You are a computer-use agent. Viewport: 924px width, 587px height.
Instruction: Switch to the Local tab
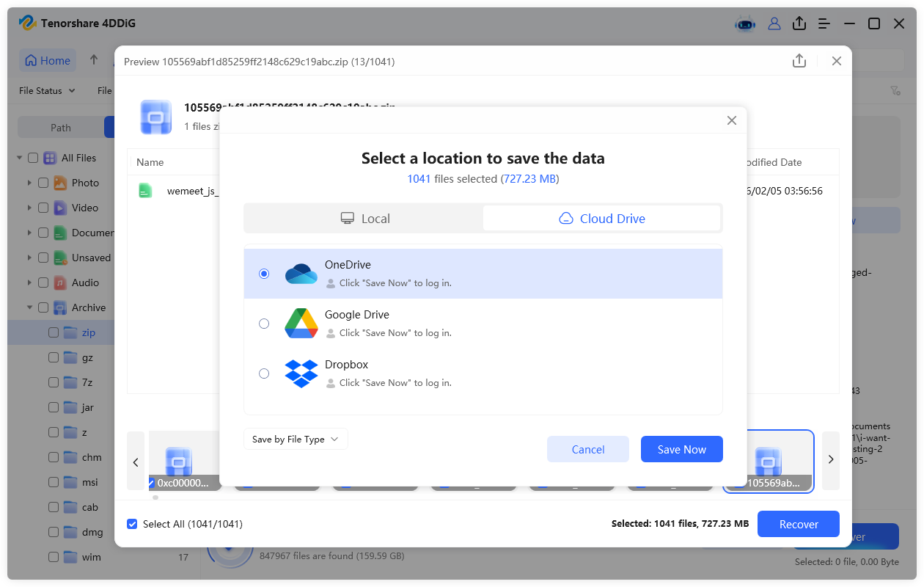[x=364, y=219]
